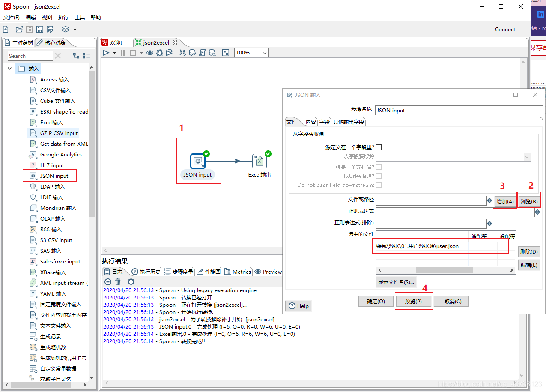Click the verify transformation icon

tap(183, 53)
